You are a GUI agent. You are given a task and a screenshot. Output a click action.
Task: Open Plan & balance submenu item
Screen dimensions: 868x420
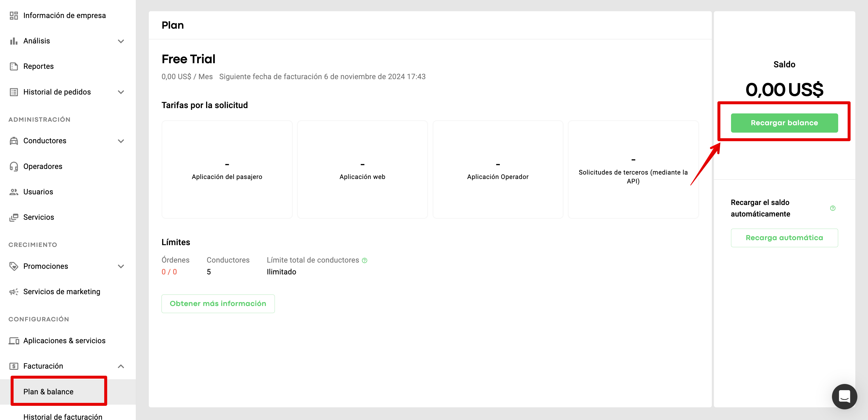pos(48,392)
